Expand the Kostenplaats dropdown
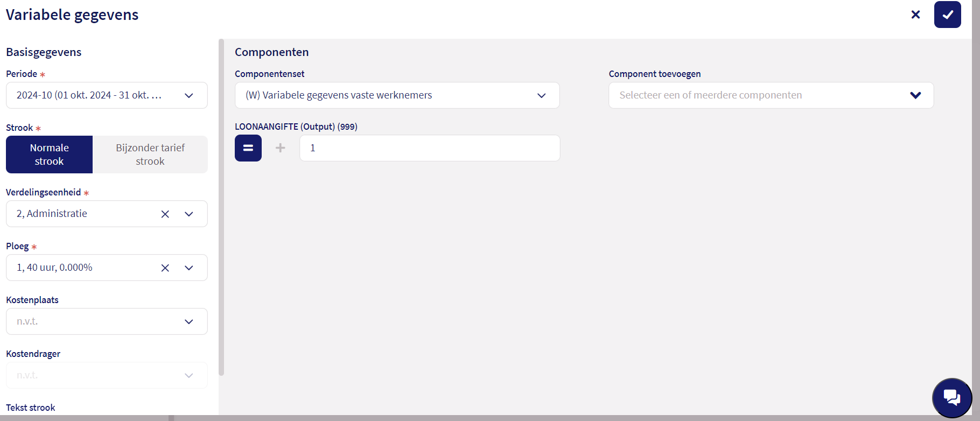 pyautogui.click(x=188, y=321)
